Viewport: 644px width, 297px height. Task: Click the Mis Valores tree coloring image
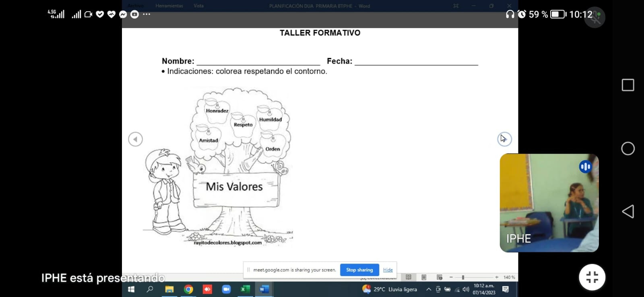pyautogui.click(x=218, y=166)
